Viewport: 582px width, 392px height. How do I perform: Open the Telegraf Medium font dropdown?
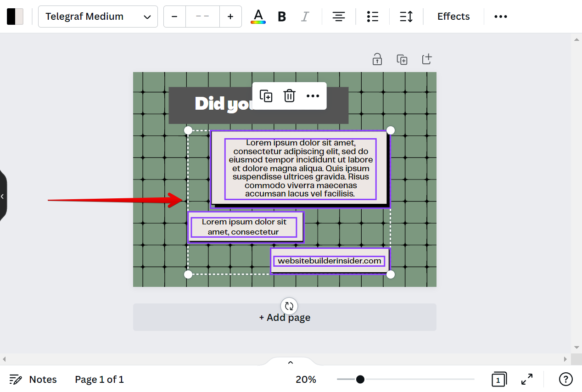pyautogui.click(x=98, y=17)
